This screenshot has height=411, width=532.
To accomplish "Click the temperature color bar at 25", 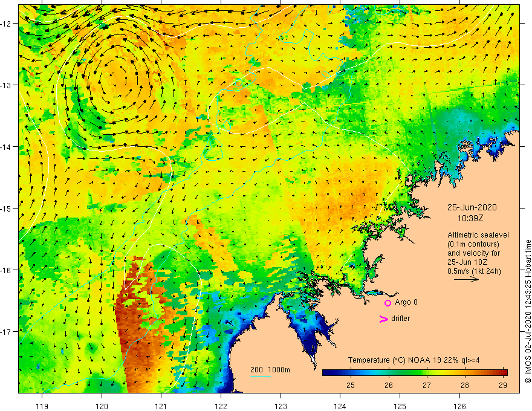I will (x=351, y=372).
